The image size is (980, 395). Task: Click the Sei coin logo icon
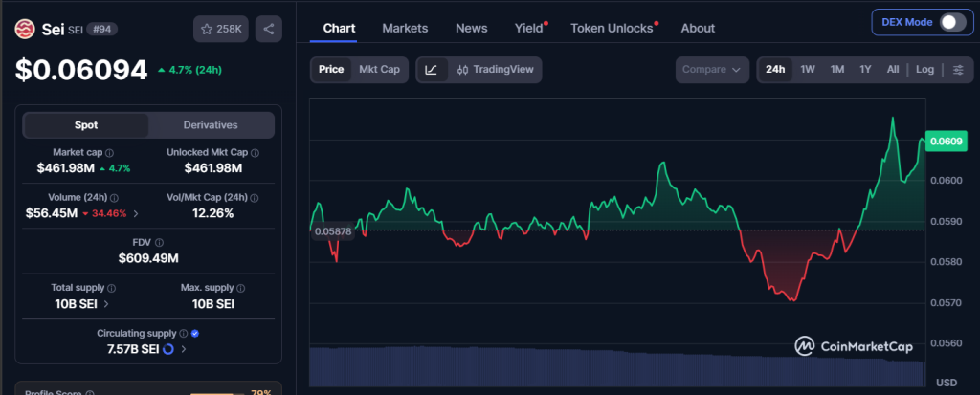26,29
